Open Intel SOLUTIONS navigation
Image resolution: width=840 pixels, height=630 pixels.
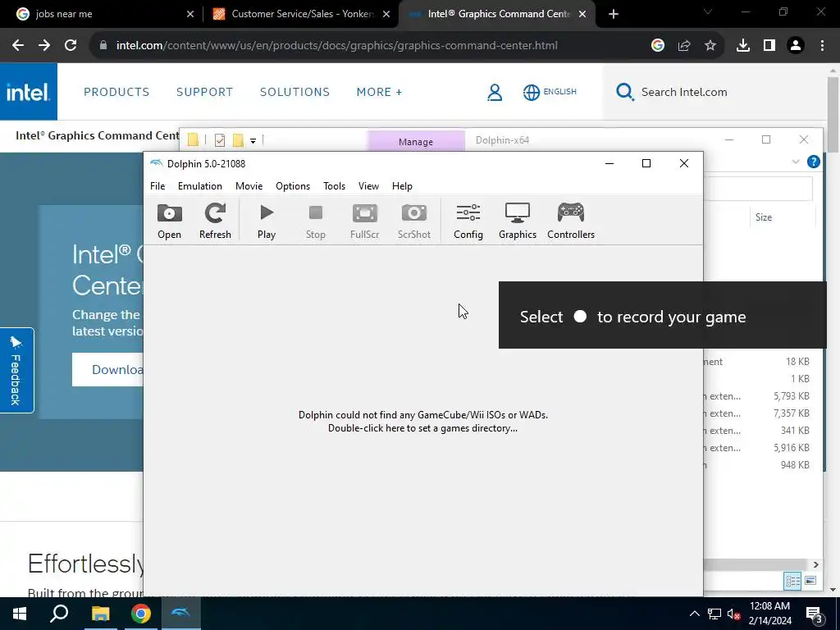(294, 92)
